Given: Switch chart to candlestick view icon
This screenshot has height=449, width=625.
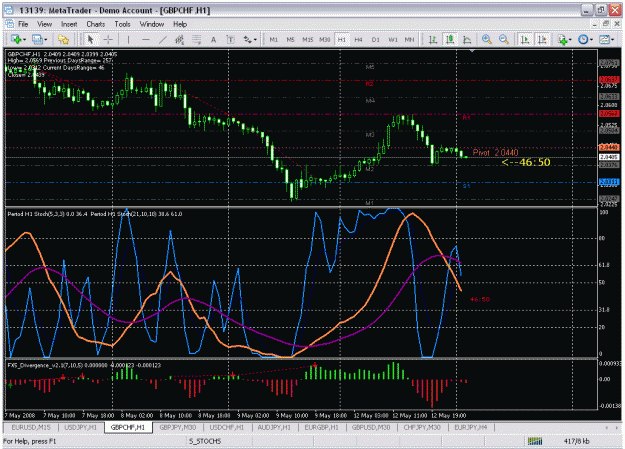Looking at the screenshot, I should (x=450, y=39).
